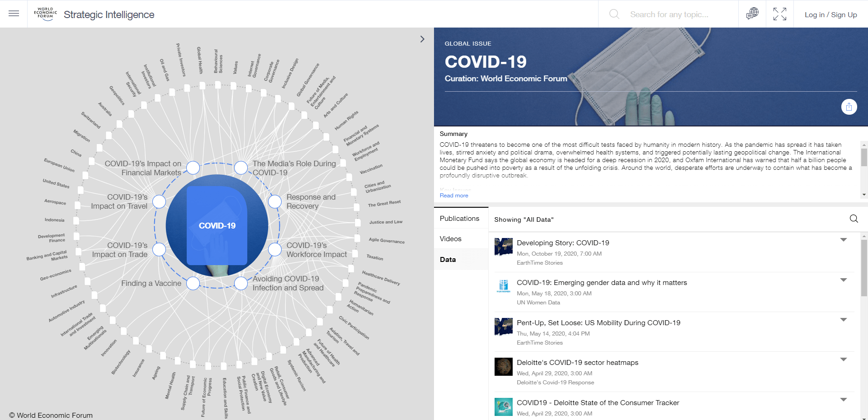Click the data list scrollbar thumb
Image resolution: width=868 pixels, height=420 pixels.
tap(864, 268)
